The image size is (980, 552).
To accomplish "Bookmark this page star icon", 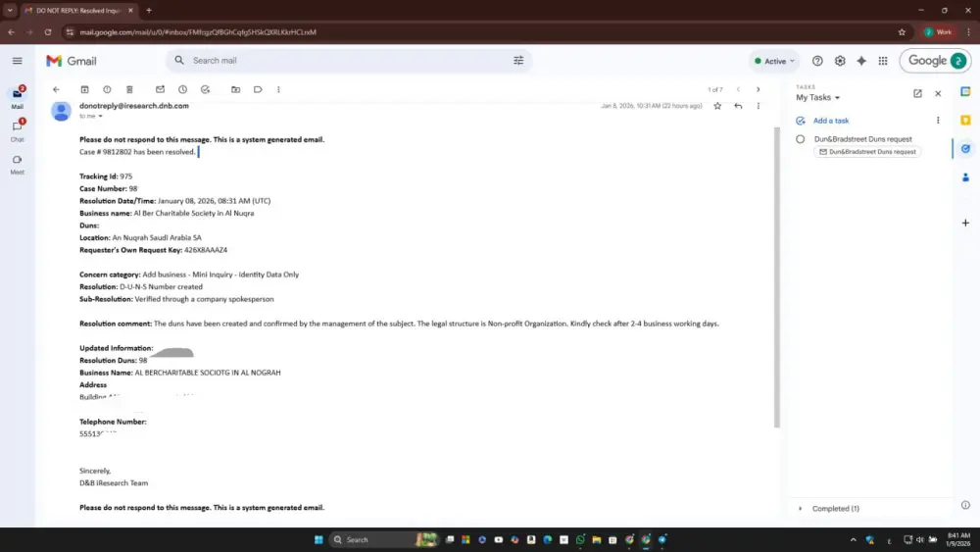I will point(902,32).
